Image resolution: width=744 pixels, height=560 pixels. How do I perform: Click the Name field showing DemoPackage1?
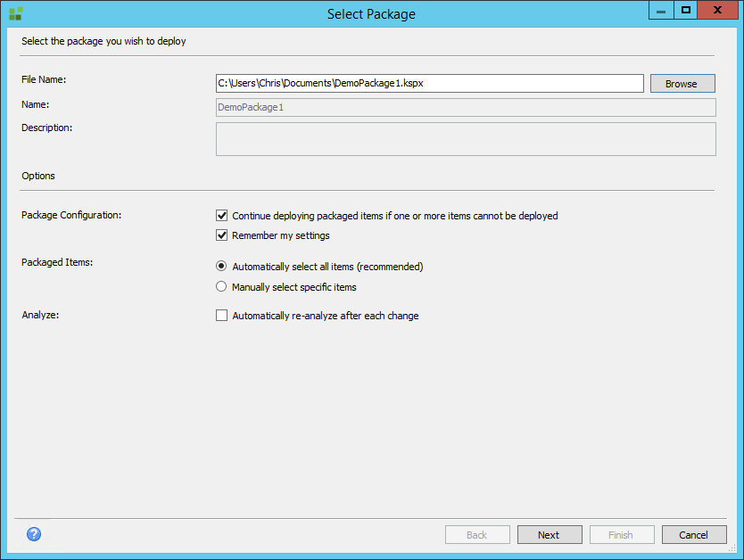465,107
